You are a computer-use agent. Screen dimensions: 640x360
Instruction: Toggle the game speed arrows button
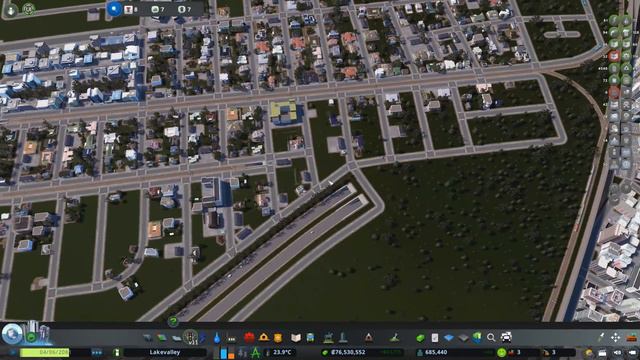pos(97,353)
